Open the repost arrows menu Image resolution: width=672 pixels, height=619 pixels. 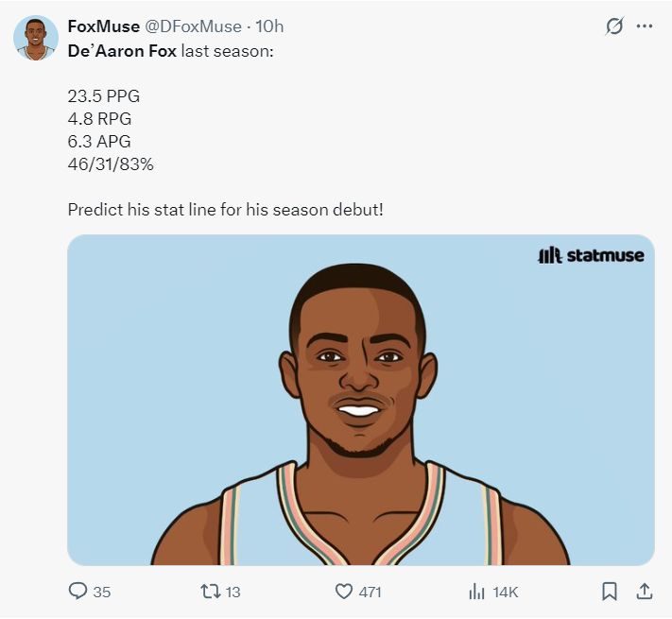[x=211, y=592]
